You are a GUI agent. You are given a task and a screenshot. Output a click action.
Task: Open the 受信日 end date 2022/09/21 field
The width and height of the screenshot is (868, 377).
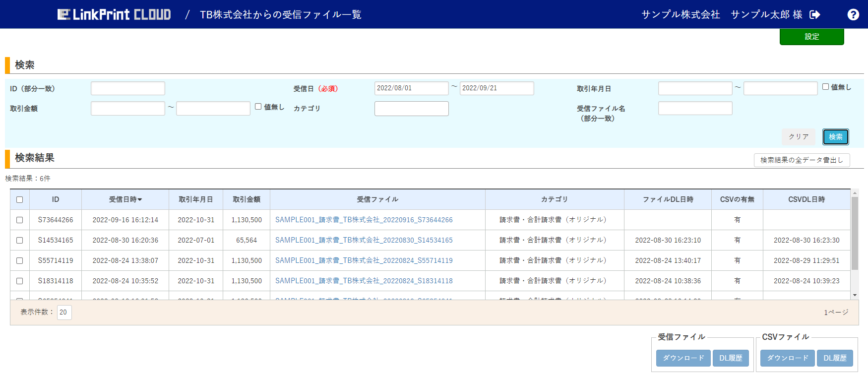coord(496,88)
